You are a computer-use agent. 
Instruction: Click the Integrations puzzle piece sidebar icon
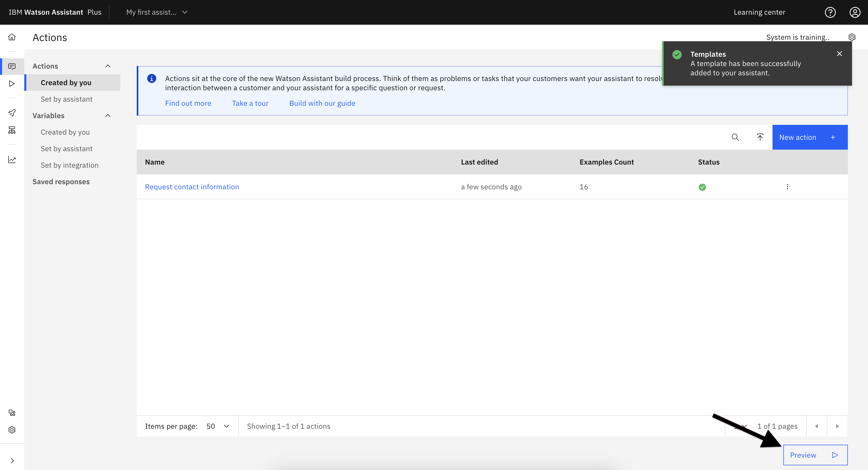click(12, 413)
